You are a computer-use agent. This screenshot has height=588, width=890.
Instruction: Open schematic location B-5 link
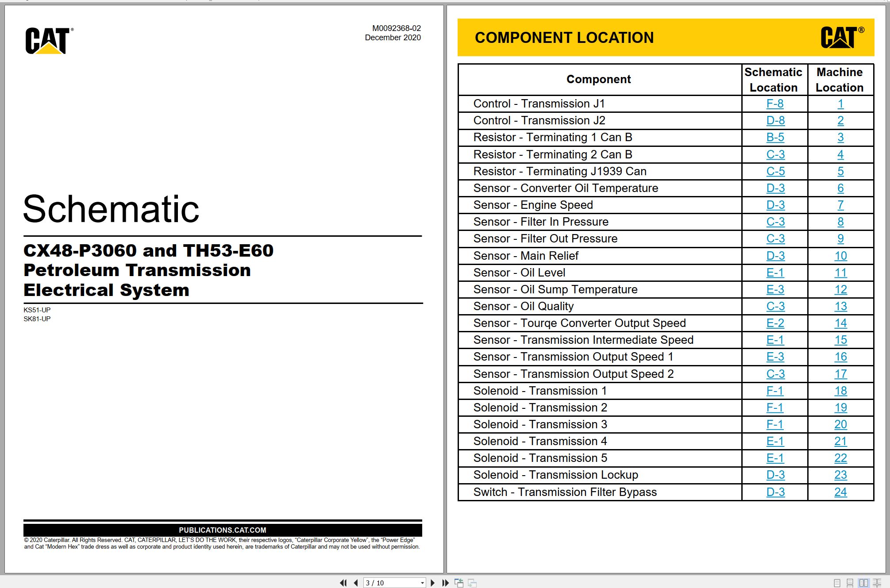click(775, 137)
